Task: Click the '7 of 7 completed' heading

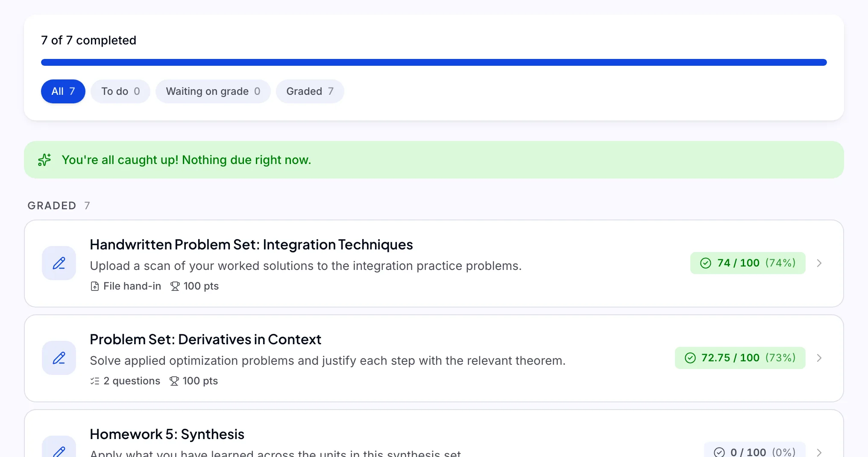Action: click(88, 40)
